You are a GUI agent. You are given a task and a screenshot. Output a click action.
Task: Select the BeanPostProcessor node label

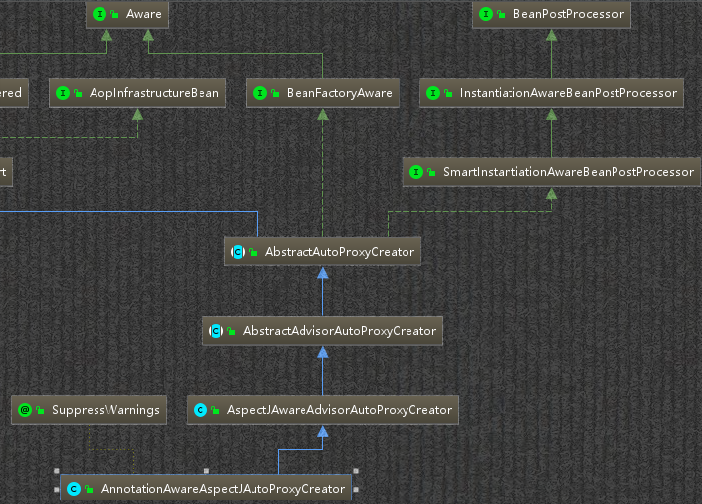[567, 14]
